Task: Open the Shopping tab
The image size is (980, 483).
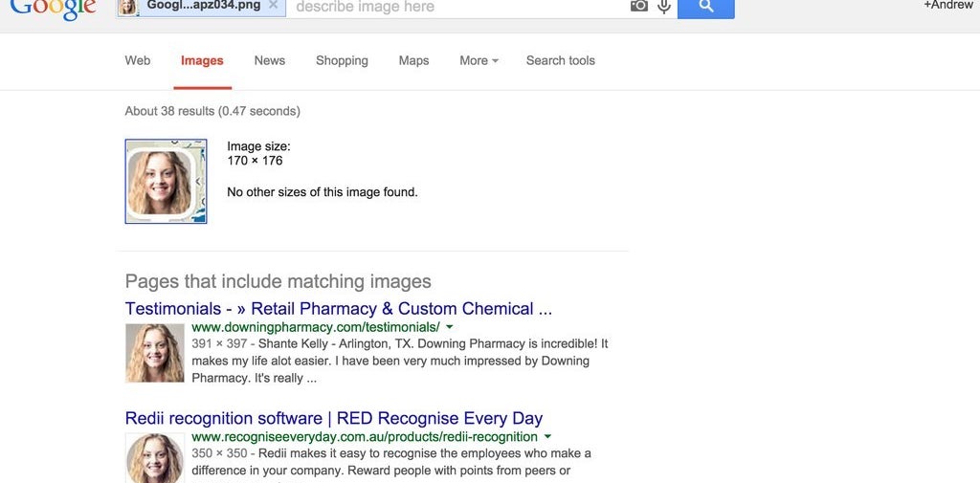Action: (342, 60)
